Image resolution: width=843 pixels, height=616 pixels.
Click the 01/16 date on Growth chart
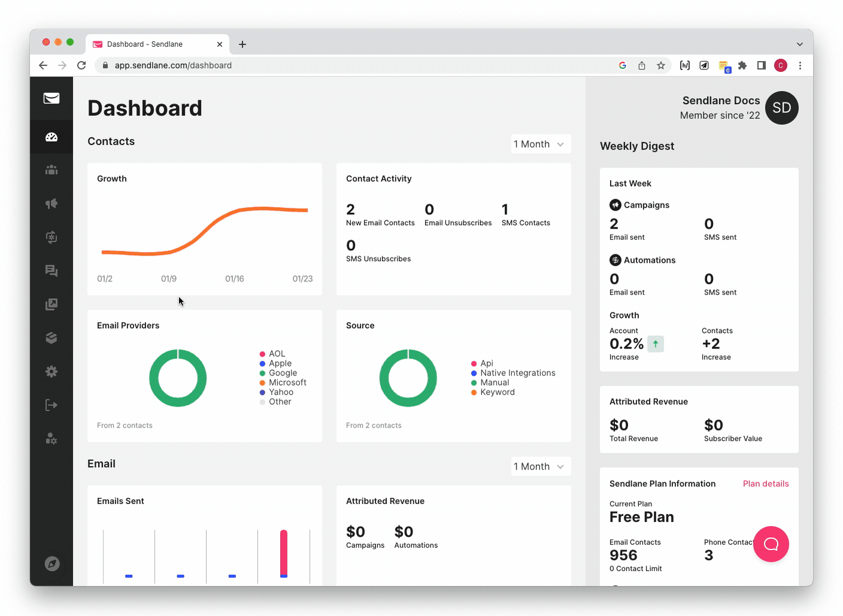(x=235, y=279)
